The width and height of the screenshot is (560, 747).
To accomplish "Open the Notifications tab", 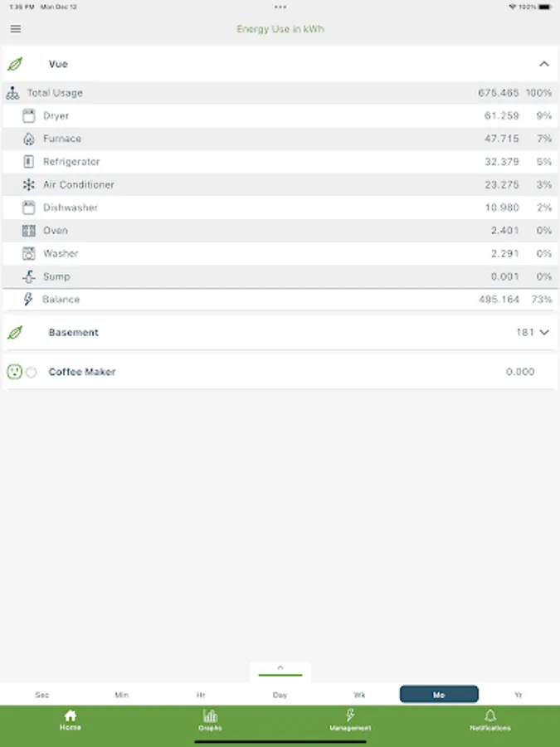I will [490, 719].
